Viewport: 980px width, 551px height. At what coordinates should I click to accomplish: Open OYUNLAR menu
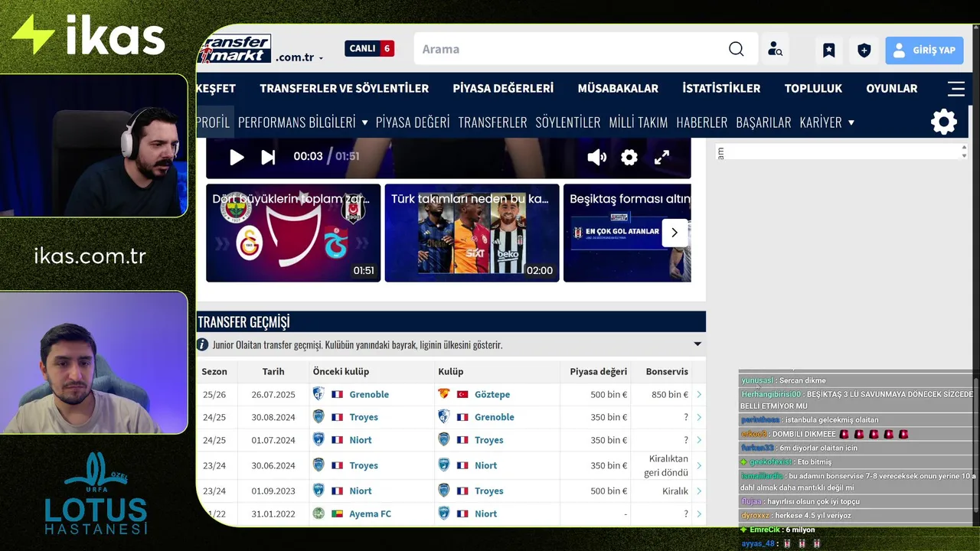click(x=891, y=88)
